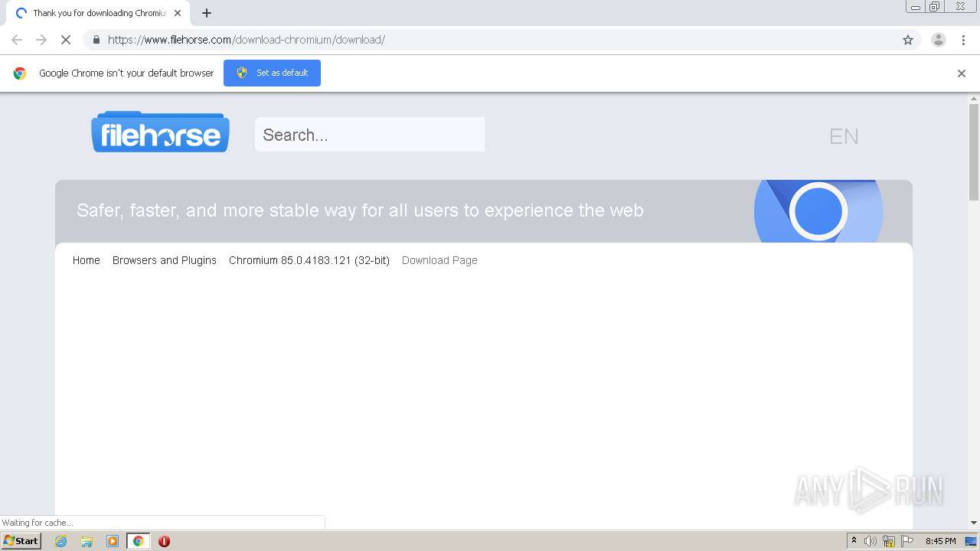Focus the FileHorse search box
This screenshot has width=980, height=551.
click(370, 135)
